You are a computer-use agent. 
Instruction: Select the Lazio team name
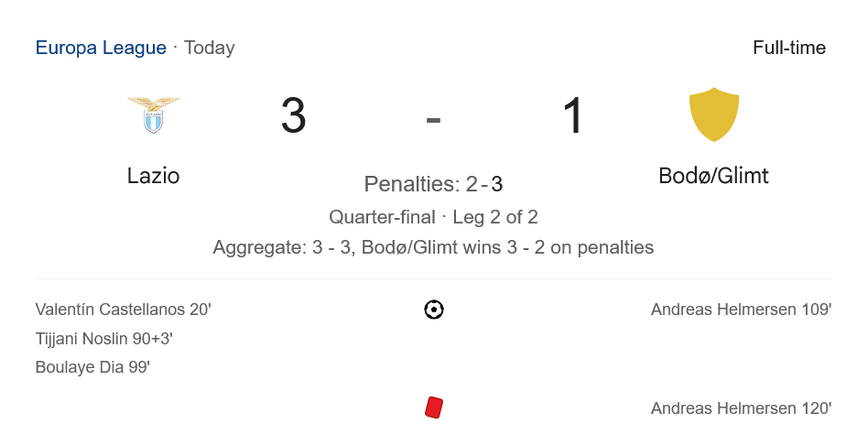pos(154,176)
